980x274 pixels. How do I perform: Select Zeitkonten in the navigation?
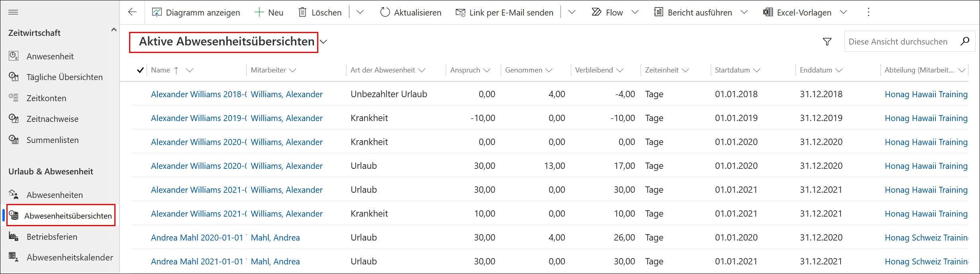[46, 98]
